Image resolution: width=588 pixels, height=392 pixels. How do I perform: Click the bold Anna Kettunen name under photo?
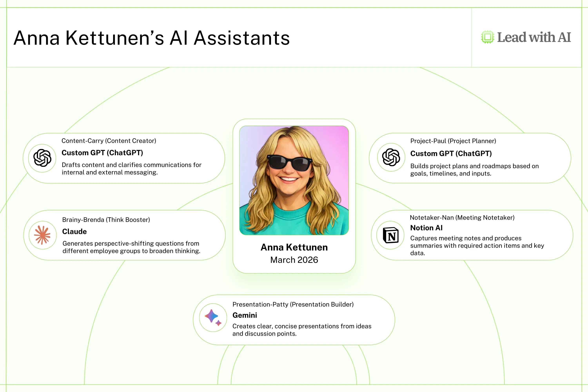294,247
